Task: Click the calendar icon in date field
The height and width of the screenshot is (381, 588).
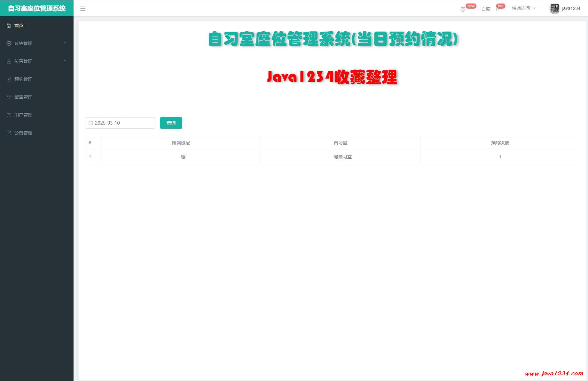Action: tap(90, 123)
